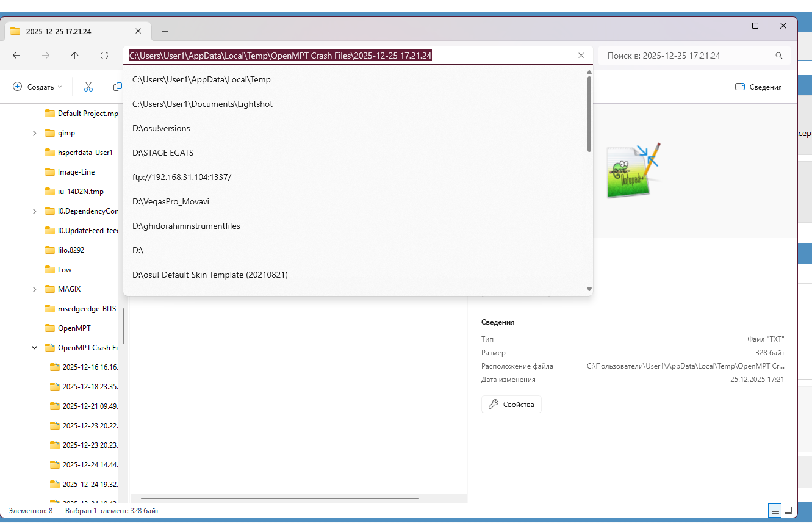
Task: Toggle the Сведения details pane
Action: pos(758,87)
